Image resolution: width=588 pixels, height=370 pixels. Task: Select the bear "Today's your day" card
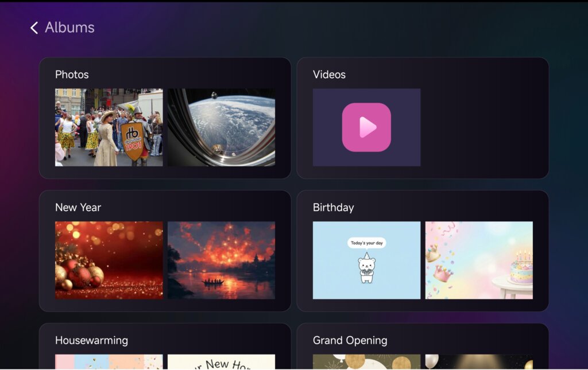tap(366, 260)
